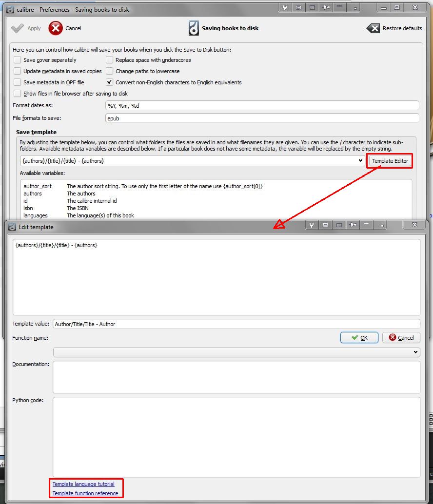Click the File formats to save field
The width and height of the screenshot is (433, 504).
pos(262,118)
